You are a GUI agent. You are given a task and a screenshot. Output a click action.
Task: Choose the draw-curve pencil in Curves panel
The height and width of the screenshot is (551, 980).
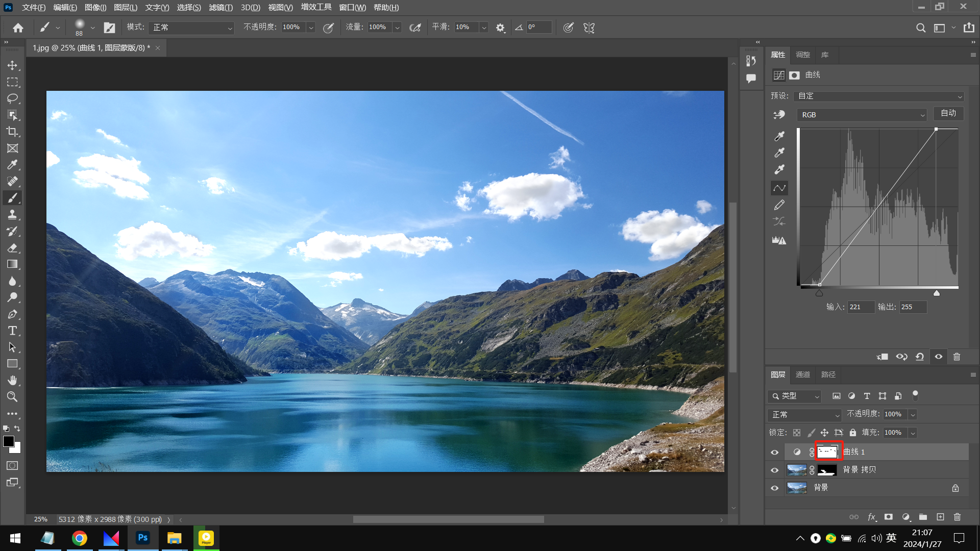779,205
